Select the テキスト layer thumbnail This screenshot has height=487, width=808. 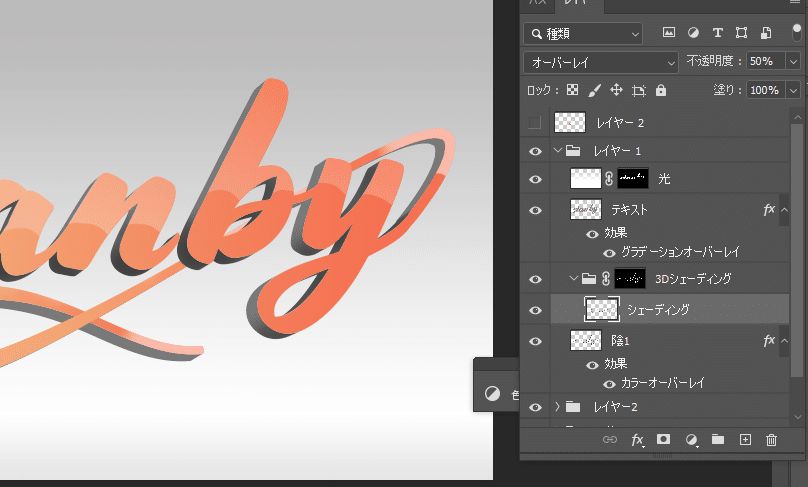[x=585, y=209]
